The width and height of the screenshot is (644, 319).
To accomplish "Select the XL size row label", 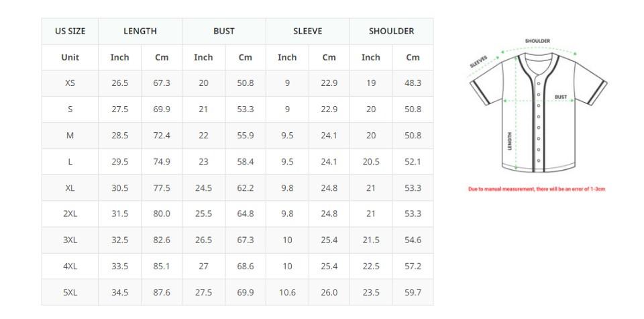I will click(70, 188).
